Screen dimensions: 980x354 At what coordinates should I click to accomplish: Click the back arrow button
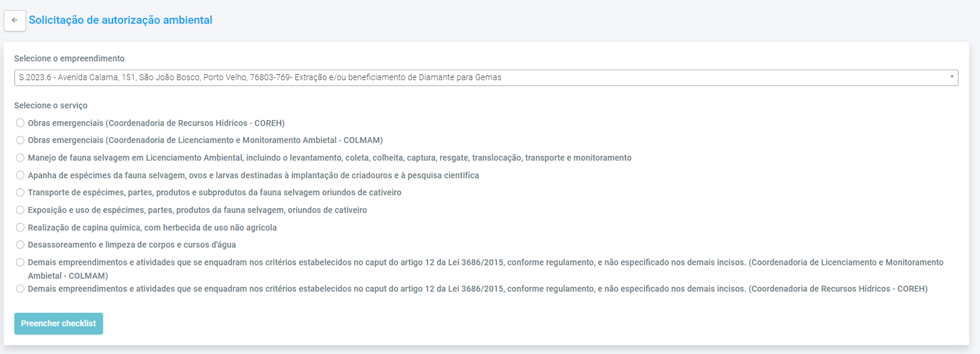tap(15, 21)
